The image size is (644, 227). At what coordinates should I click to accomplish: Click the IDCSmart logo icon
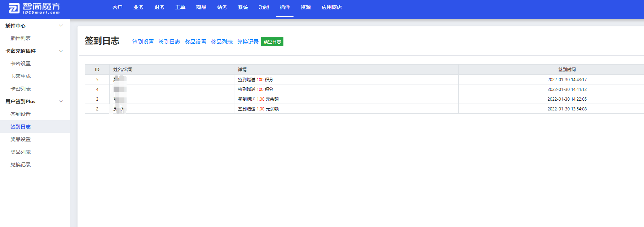[x=14, y=8]
